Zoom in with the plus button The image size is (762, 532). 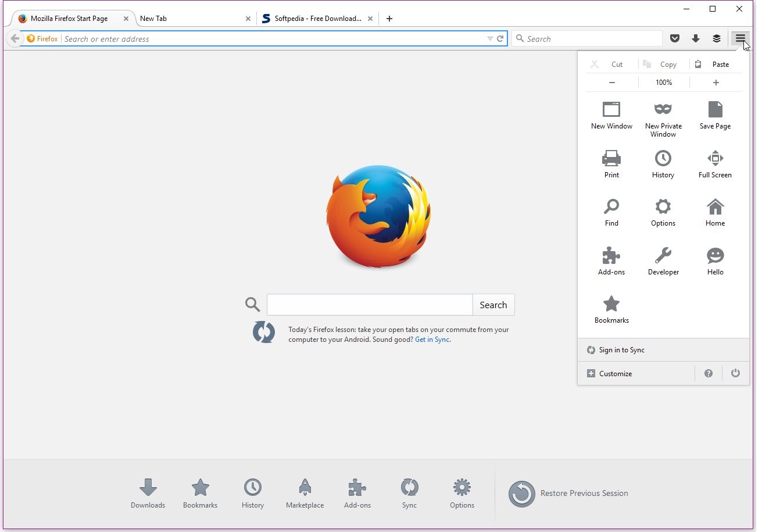(x=716, y=83)
